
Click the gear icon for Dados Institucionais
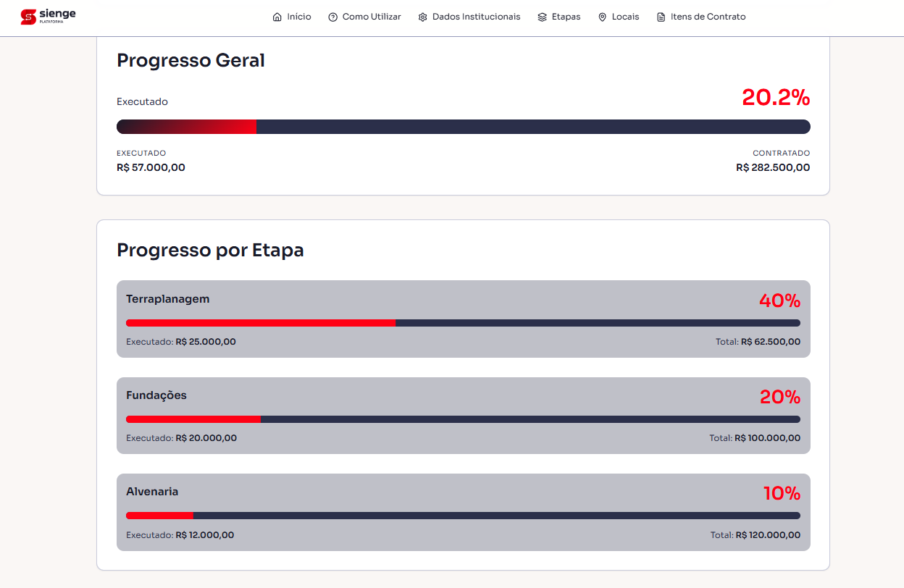[x=423, y=17]
